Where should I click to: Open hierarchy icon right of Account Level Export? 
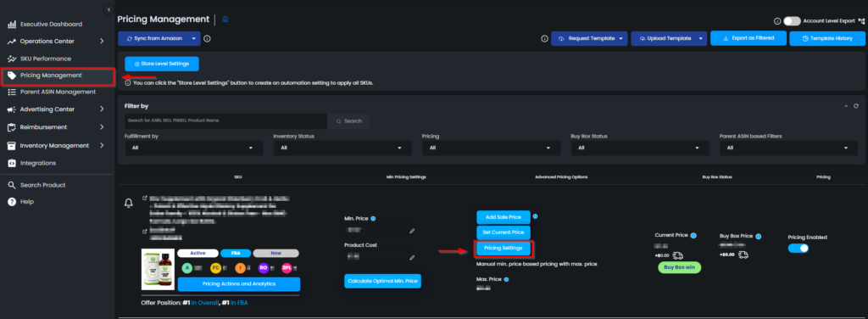(861, 21)
